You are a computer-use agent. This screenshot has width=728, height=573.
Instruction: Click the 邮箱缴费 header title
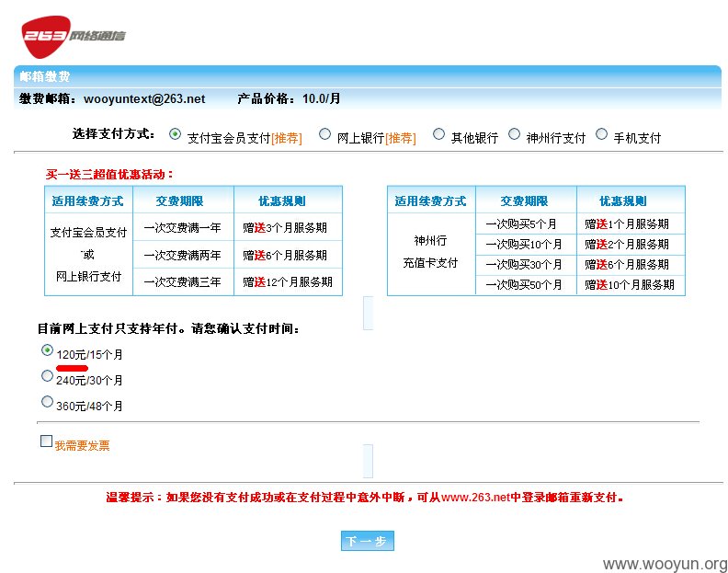[x=45, y=76]
